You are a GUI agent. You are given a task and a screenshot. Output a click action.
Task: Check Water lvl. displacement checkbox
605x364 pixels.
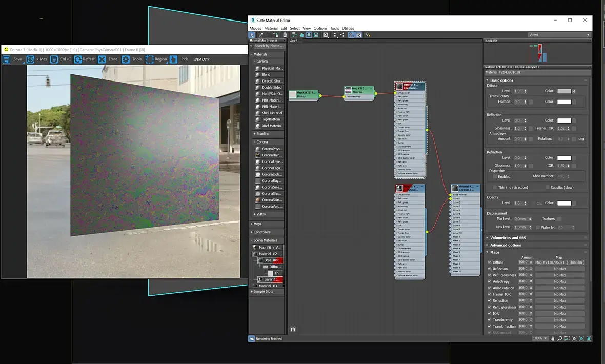click(x=537, y=227)
